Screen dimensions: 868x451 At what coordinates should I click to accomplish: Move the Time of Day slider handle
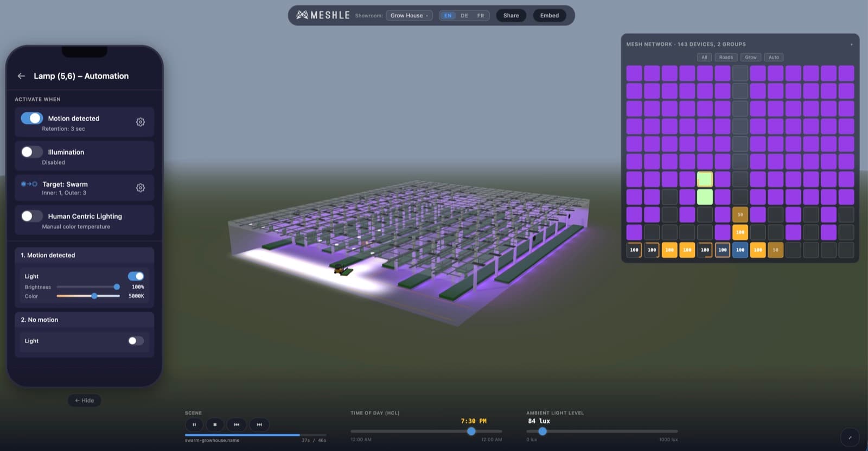(x=471, y=431)
